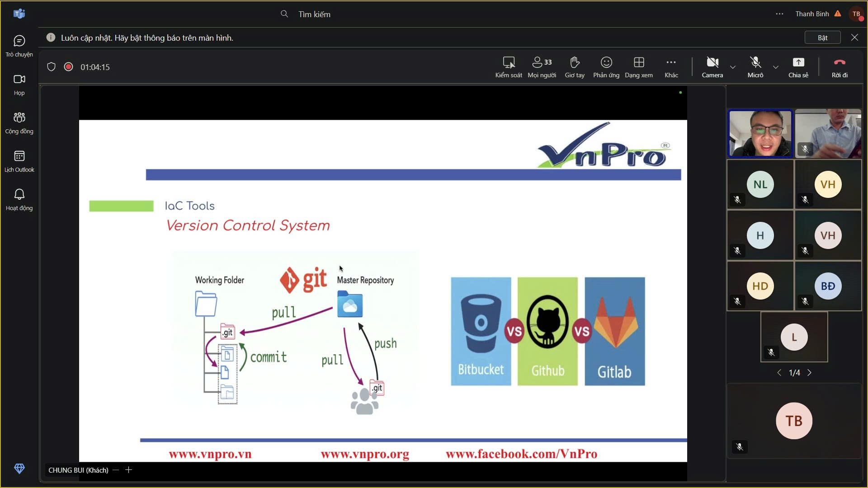This screenshot has width=868, height=488.
Task: Expand the Micrô options dropdown arrow
Action: pos(776,67)
